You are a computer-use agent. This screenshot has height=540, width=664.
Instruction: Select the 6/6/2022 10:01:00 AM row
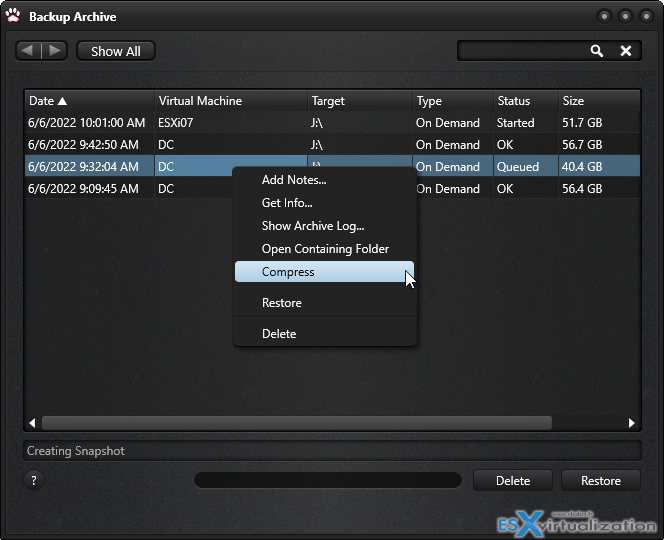tap(332, 123)
